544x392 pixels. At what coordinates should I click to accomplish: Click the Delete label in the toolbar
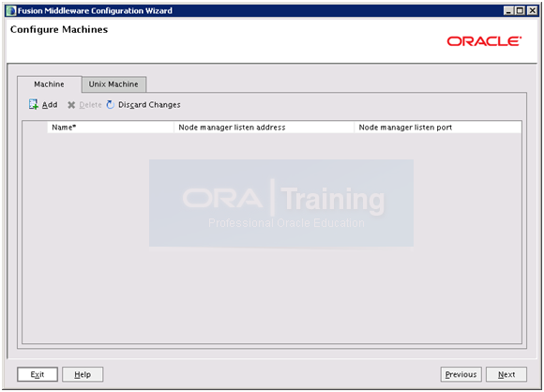pos(90,105)
